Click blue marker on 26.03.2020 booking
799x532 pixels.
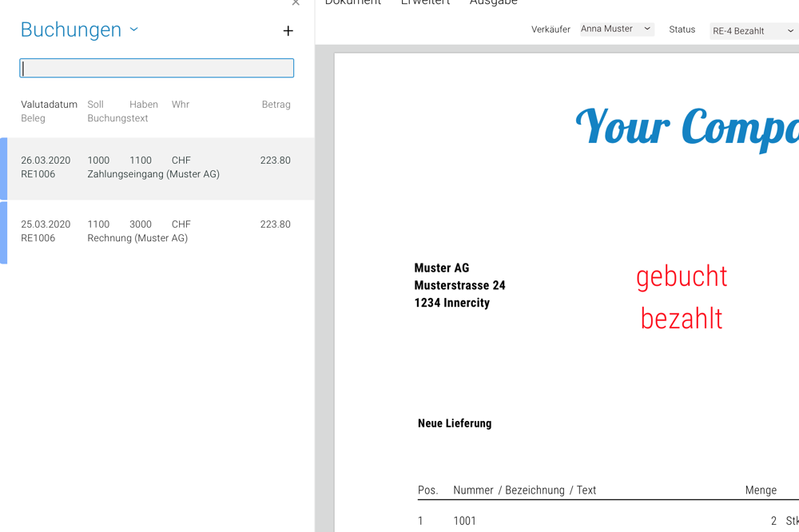[4, 169]
